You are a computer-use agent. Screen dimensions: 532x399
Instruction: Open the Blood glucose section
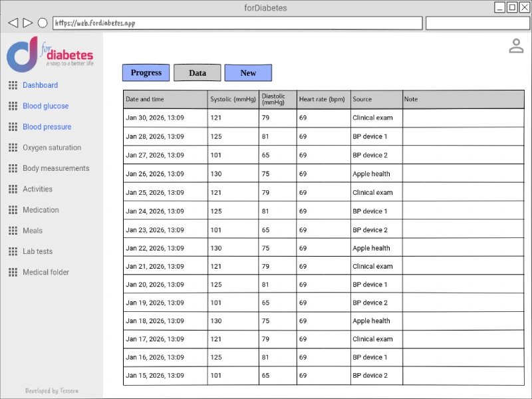[45, 106]
